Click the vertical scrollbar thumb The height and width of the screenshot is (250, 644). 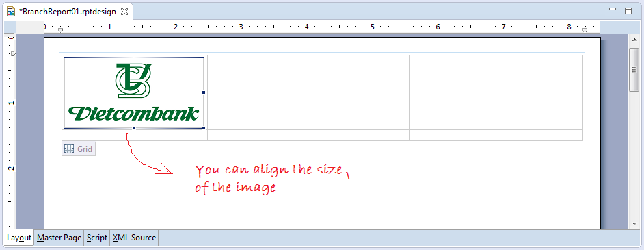[634, 70]
